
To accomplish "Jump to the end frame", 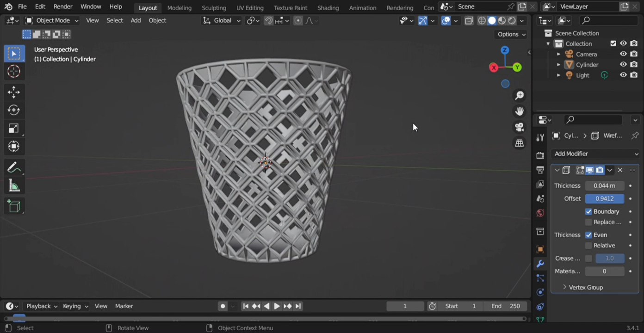I will [298, 306].
